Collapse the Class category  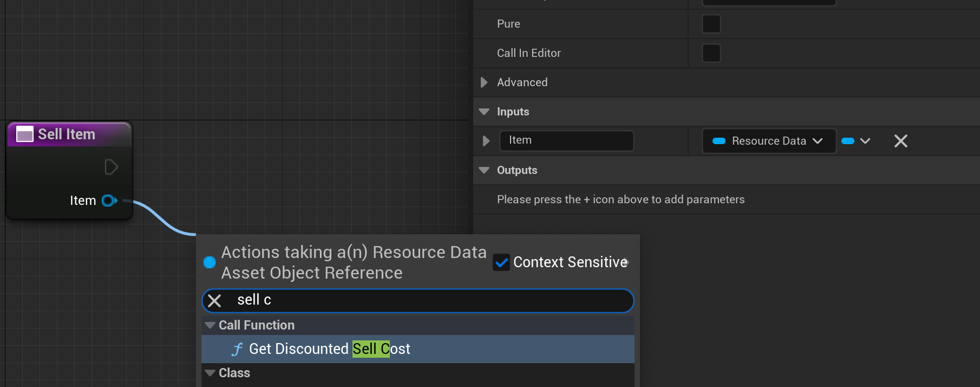coord(210,373)
